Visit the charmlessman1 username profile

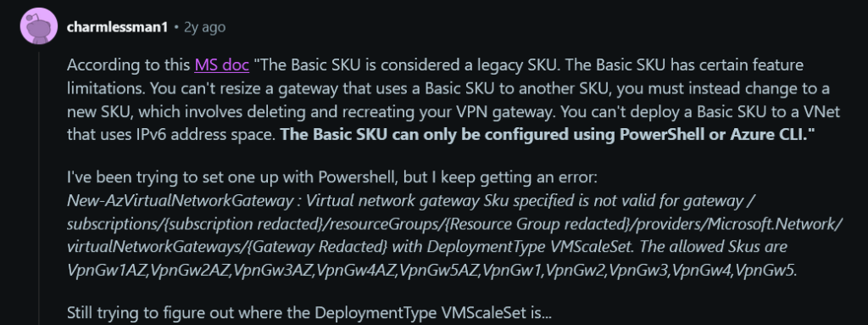tap(117, 26)
